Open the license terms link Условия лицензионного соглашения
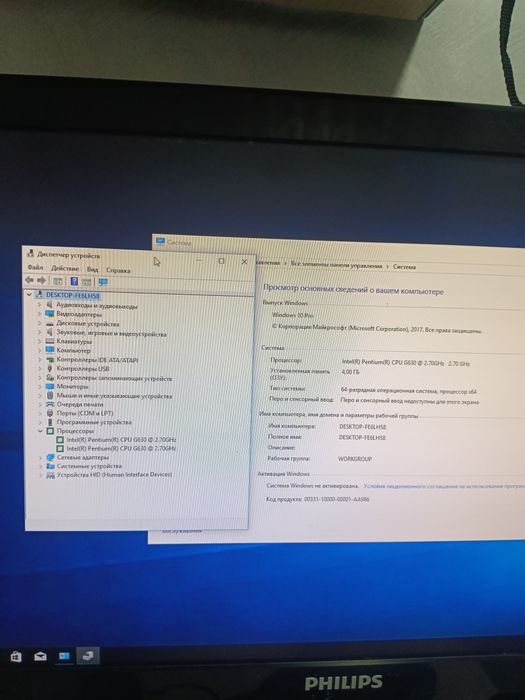This screenshot has height=700, width=525. pyautogui.click(x=444, y=486)
